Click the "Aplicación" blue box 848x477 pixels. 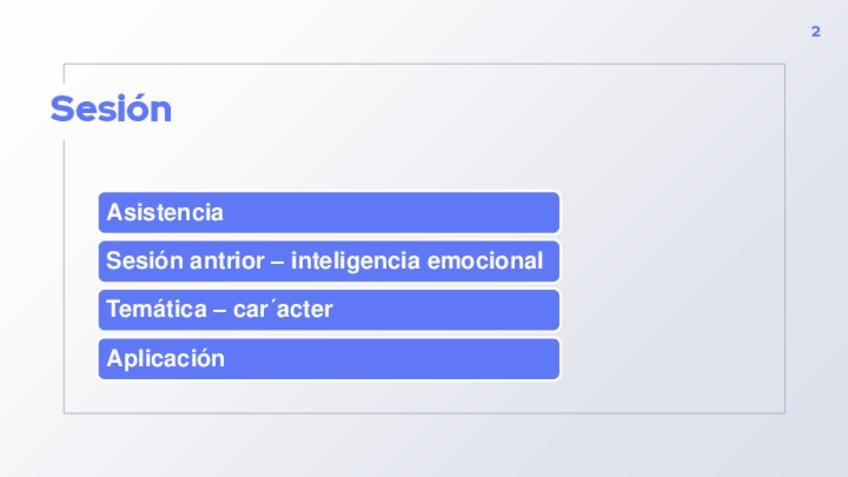(329, 359)
